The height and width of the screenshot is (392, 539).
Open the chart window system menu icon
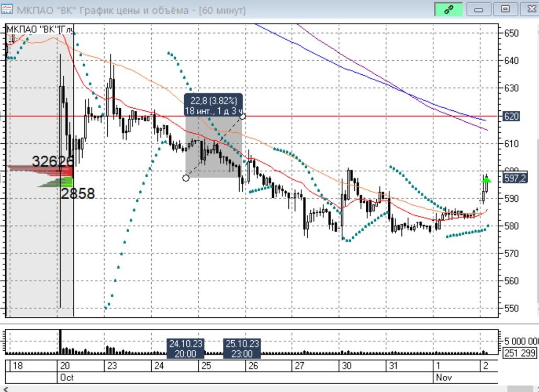[6, 9]
